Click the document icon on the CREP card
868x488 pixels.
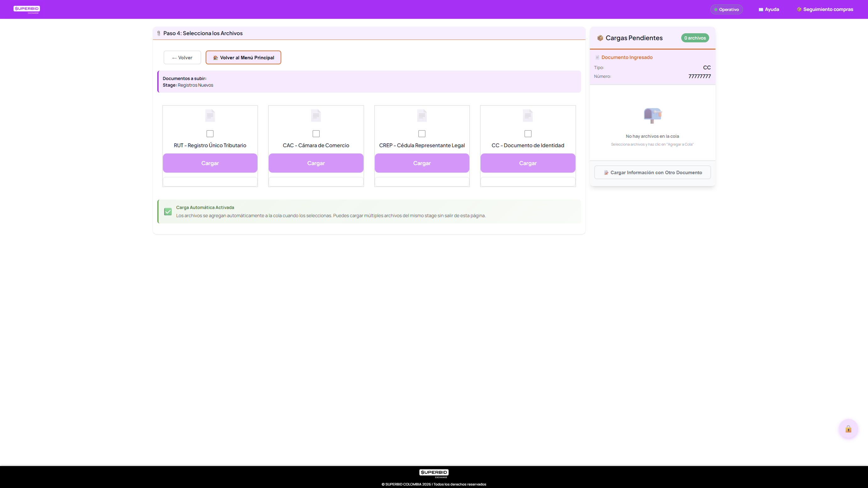422,115
